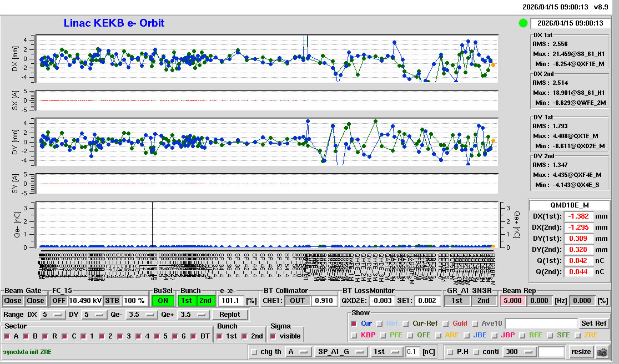Screen dimensions: 619x364
Task: Enable the chg th checkbox
Action: point(254,352)
